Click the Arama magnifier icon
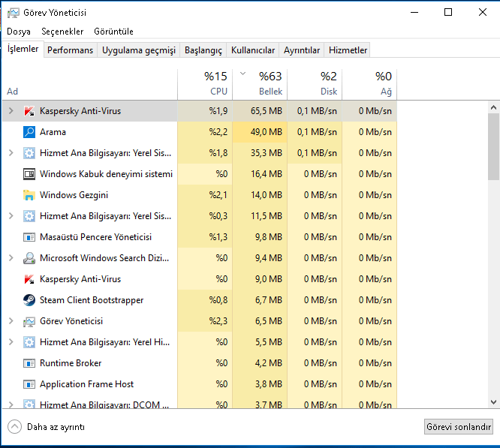Image resolution: width=500 pixels, height=448 pixels. click(29, 132)
